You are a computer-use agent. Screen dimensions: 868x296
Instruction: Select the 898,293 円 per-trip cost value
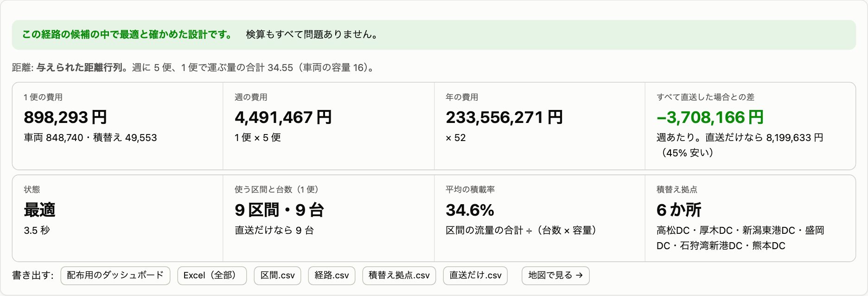[x=65, y=117]
